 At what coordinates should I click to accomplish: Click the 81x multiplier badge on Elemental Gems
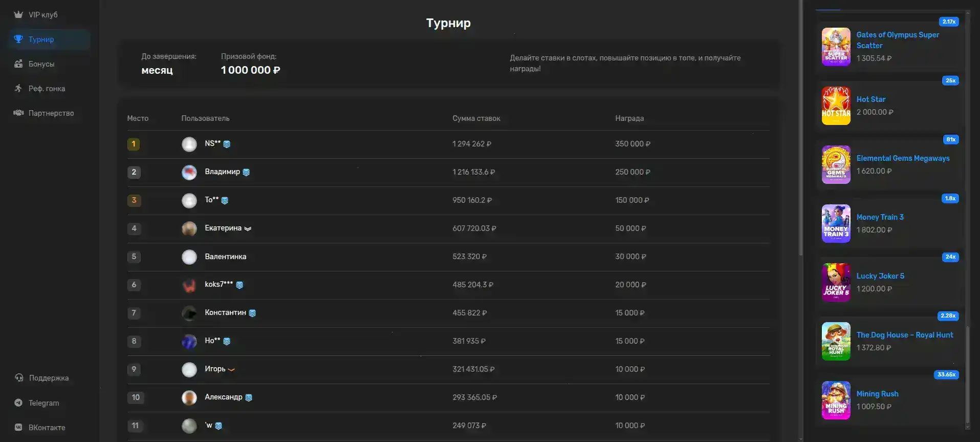click(x=950, y=139)
